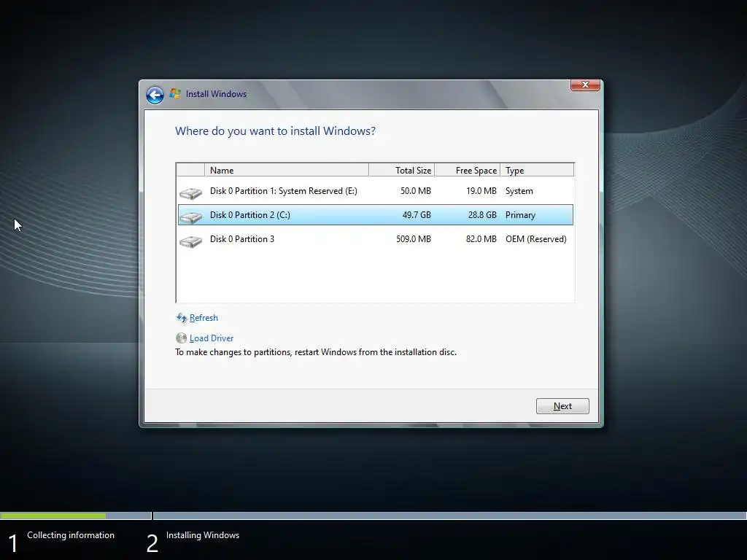Click the 19.0 MB free space cell
The width and height of the screenshot is (747, 560).
pyautogui.click(x=481, y=191)
